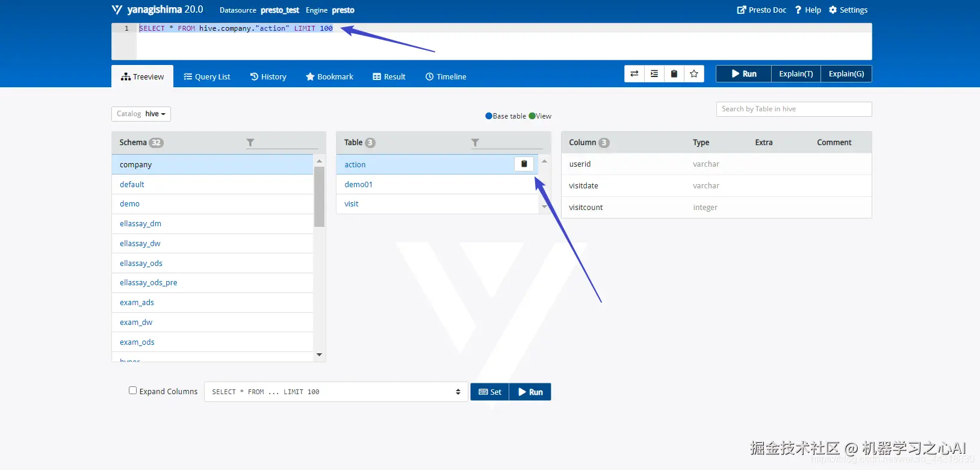Open the Result tab
The width and height of the screenshot is (980, 470).
pos(389,76)
